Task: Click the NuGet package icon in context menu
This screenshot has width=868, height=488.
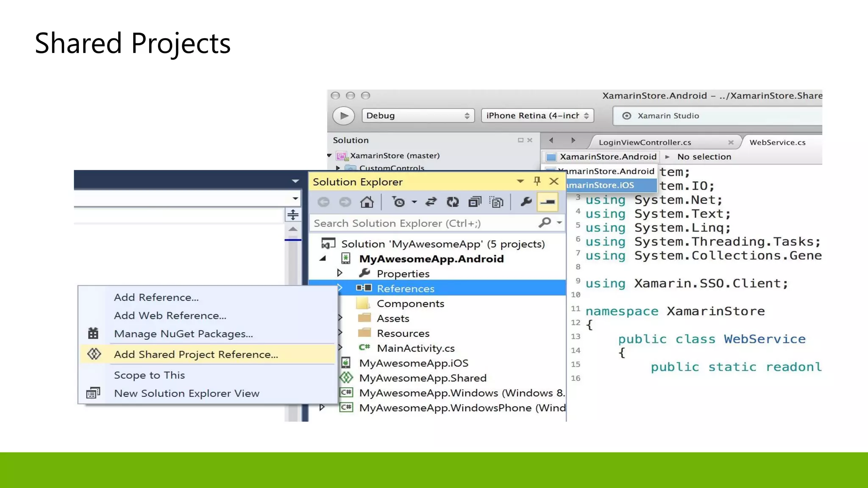Action: [93, 334]
